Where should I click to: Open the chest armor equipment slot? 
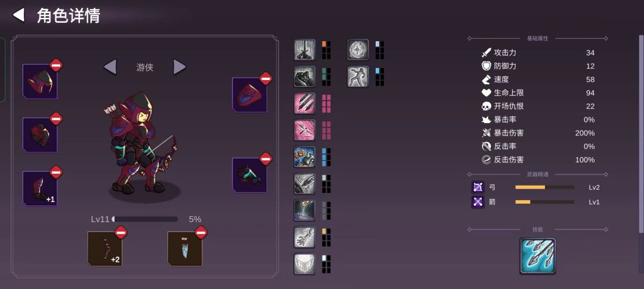coord(40,135)
